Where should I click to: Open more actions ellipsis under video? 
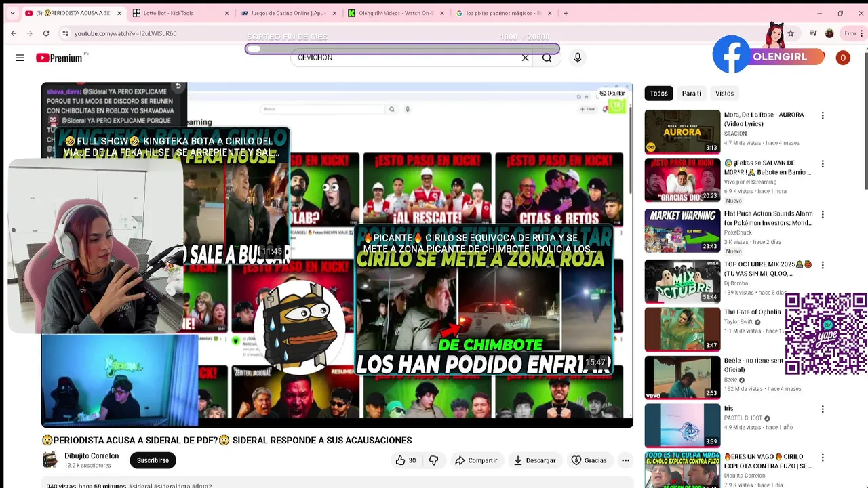coord(625,460)
